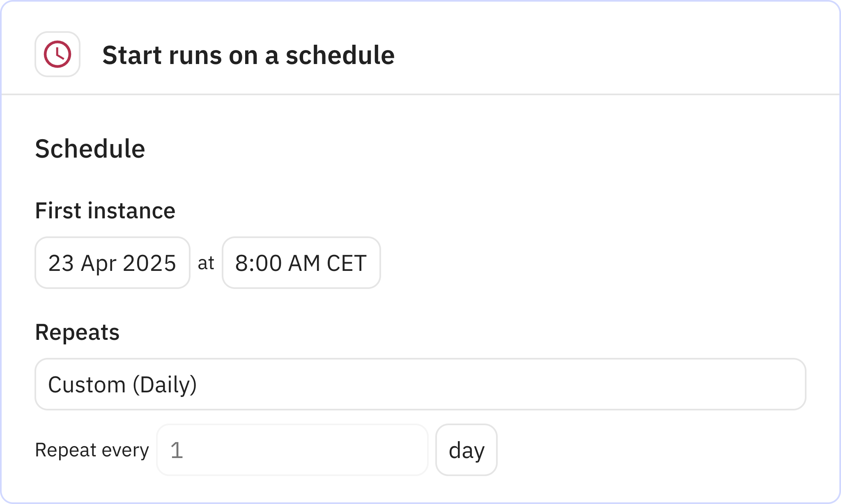
Task: Click the schedule trigger header text
Action: pos(248,55)
